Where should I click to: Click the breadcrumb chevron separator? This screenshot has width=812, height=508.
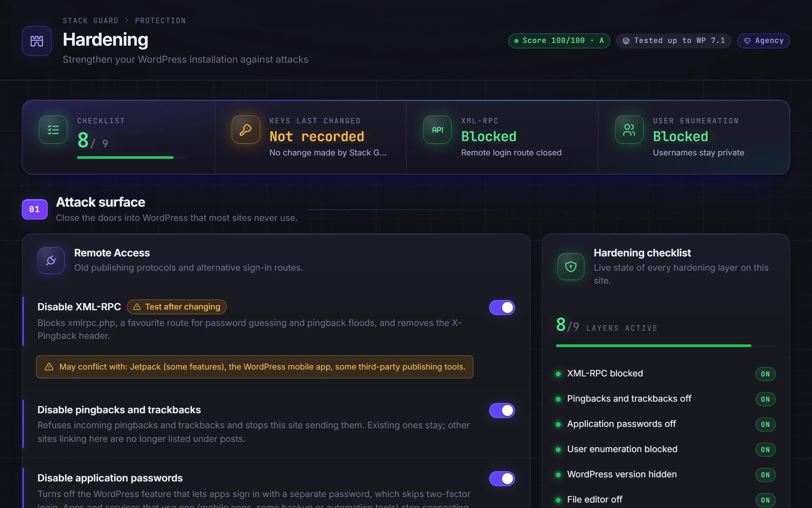pos(127,21)
